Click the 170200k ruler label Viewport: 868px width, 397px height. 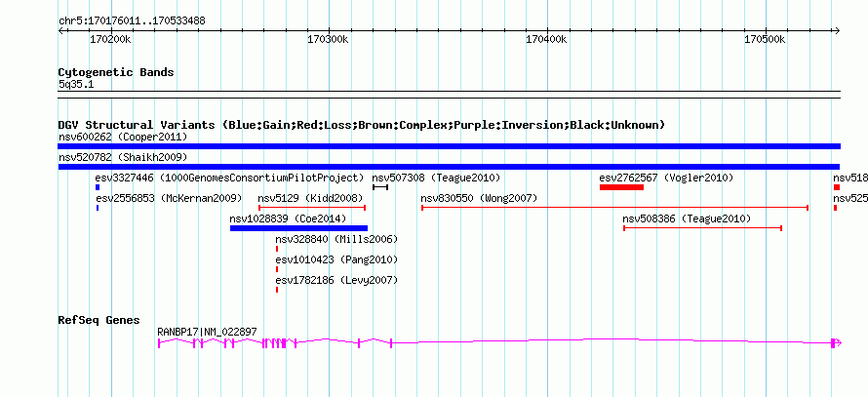[x=110, y=39]
